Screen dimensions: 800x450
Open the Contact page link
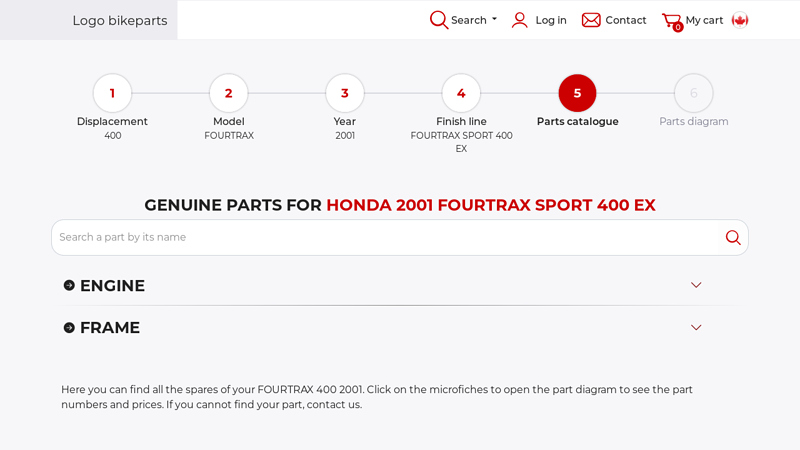[626, 20]
